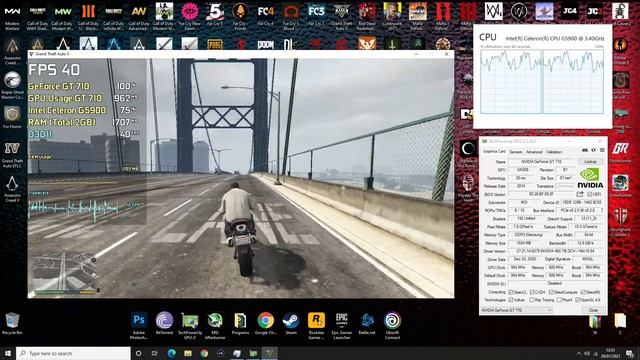The image size is (640, 360).
Task: Toggle the DirectML checkbox in GPU-Z
Action: pos(583,292)
